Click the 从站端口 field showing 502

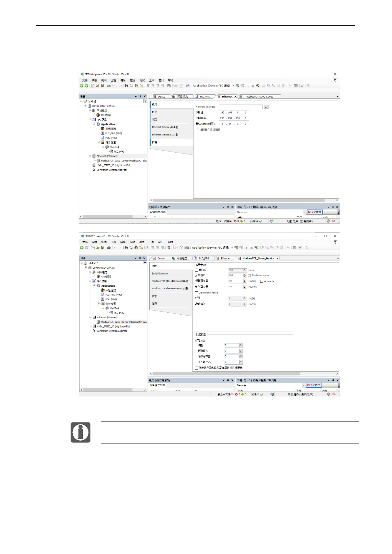click(236, 276)
